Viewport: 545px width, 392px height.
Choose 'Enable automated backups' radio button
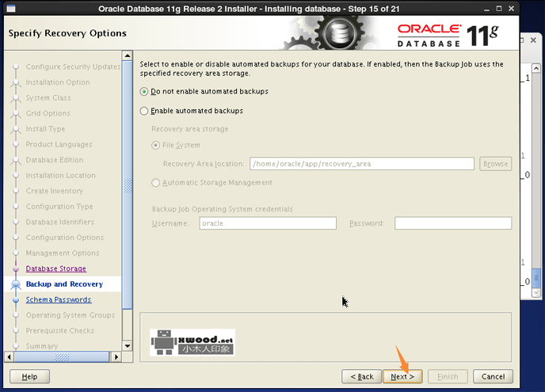point(144,111)
